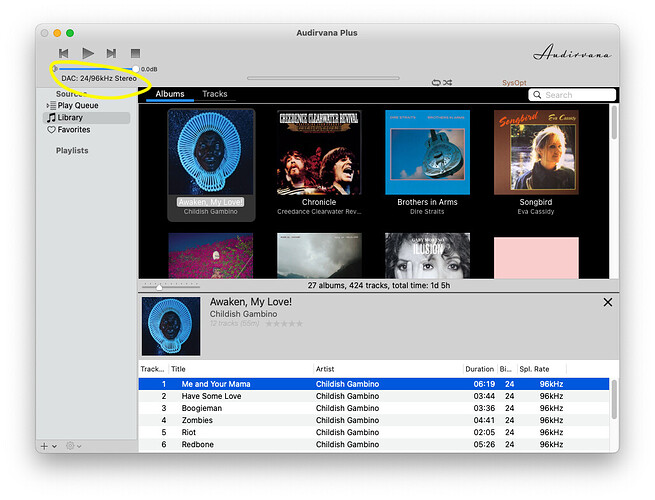Click the playback progress bar
Image resolution: width=655 pixels, height=500 pixels.
[323, 78]
